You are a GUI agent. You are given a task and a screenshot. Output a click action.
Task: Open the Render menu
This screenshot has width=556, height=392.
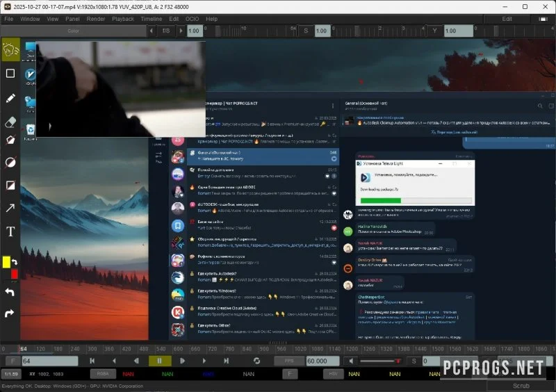96,19
